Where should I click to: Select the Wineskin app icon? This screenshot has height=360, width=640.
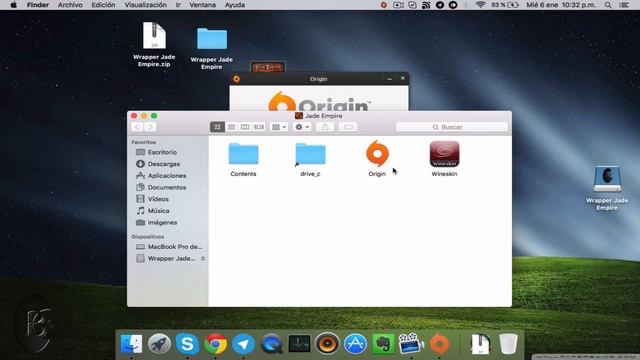pos(444,154)
